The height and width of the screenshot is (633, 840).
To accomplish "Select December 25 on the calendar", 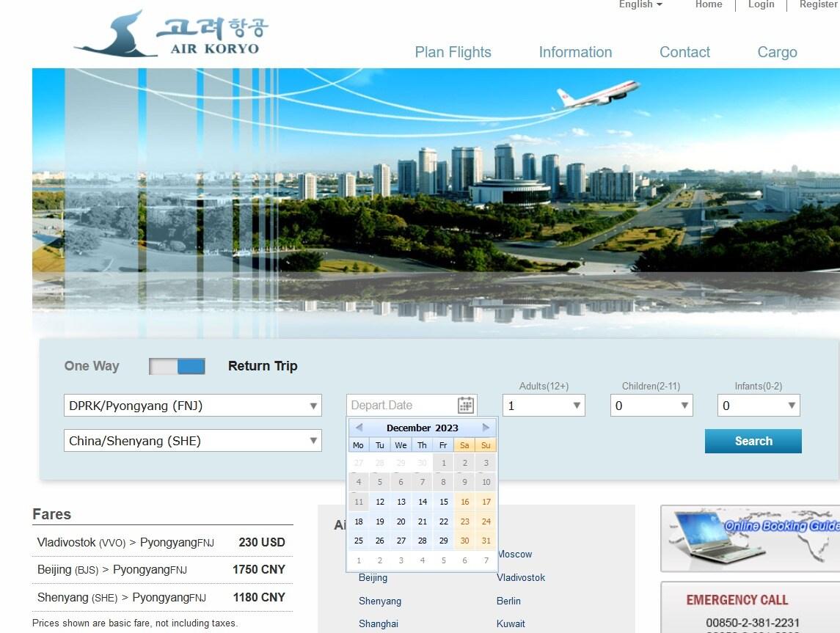I will [x=358, y=541].
